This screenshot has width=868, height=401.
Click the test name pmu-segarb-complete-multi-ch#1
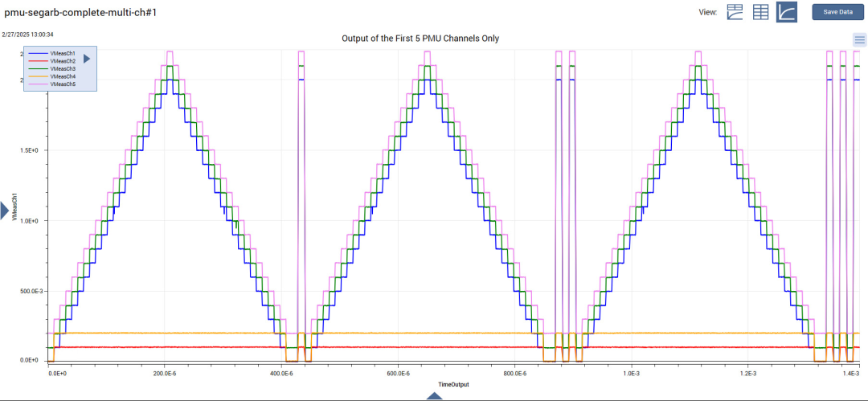coord(81,12)
